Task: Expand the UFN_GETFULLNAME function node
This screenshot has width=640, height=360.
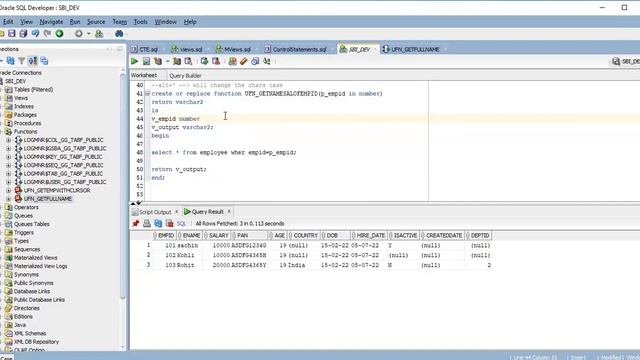Action: pos(8,199)
